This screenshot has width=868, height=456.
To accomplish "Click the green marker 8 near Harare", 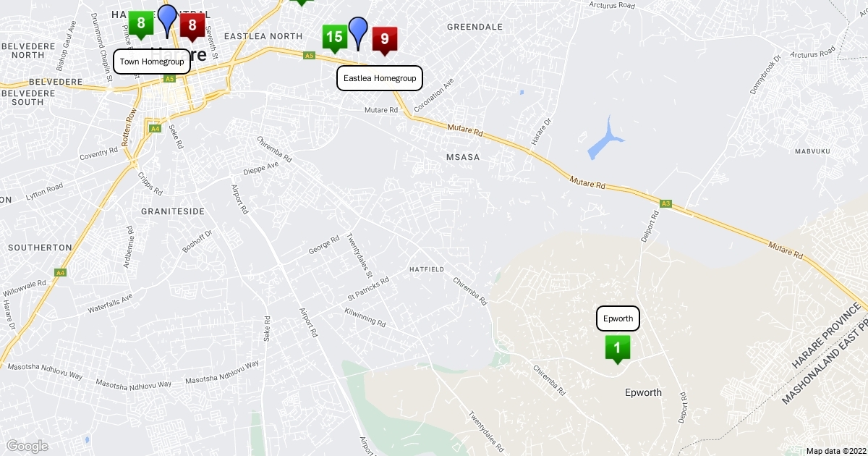I will 141,24.
